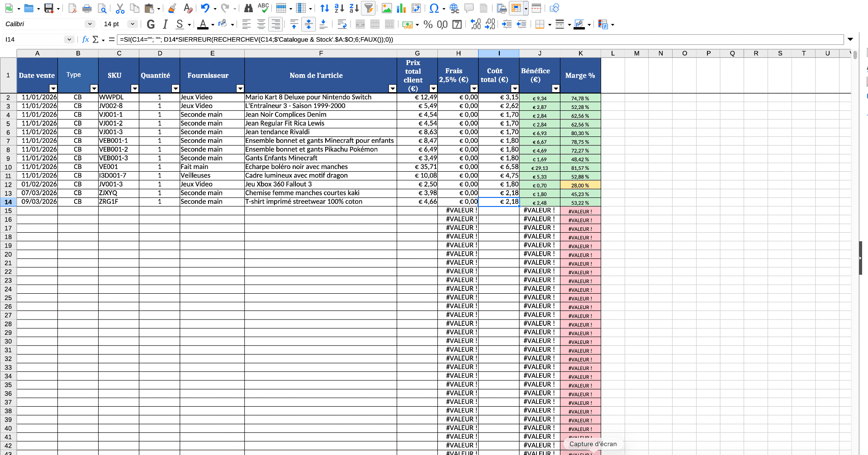The height and width of the screenshot is (455, 868).
Task: Toggle bold formatting (G button)
Action: [x=151, y=24]
